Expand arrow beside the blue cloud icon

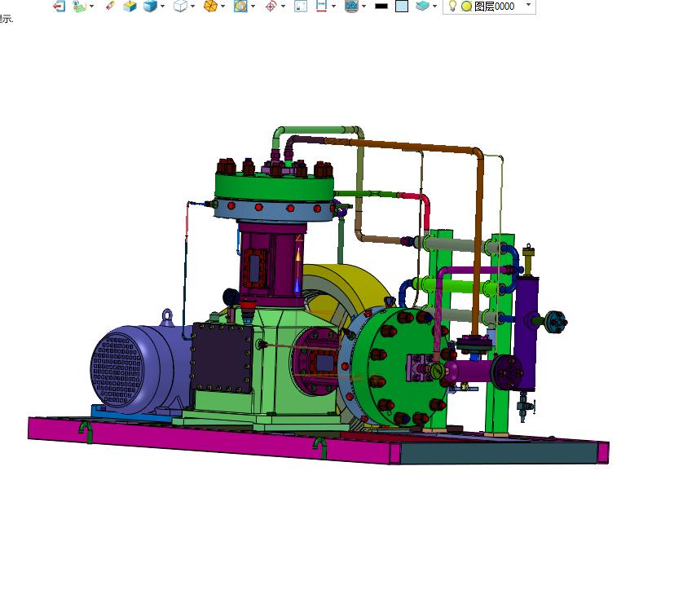point(364,6)
